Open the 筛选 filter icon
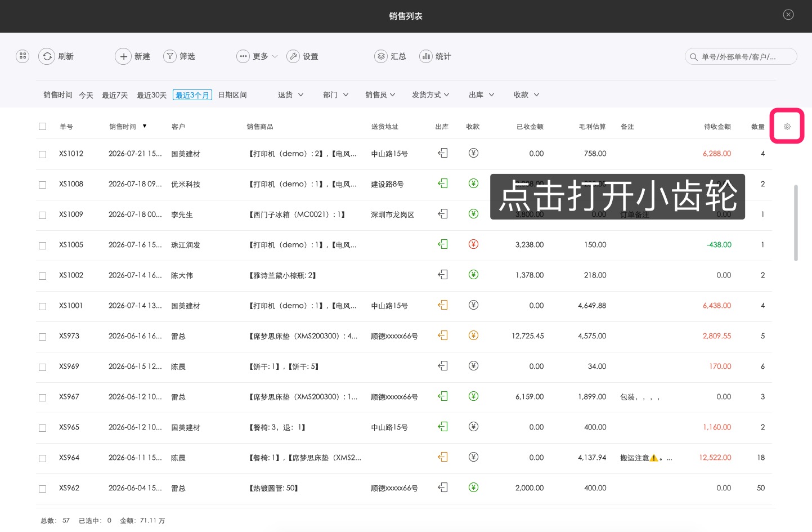This screenshot has width=812, height=532. pyautogui.click(x=170, y=56)
